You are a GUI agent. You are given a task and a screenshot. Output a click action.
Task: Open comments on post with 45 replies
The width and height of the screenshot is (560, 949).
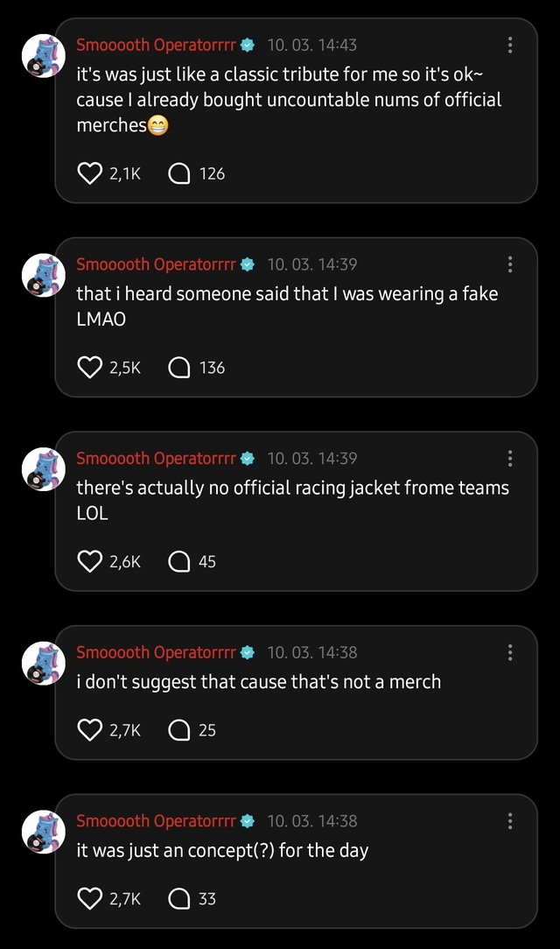[x=179, y=561]
